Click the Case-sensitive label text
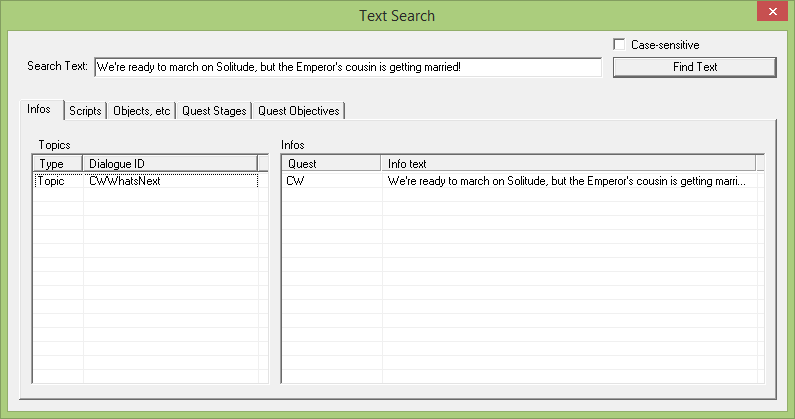The width and height of the screenshot is (795, 419). (664, 45)
